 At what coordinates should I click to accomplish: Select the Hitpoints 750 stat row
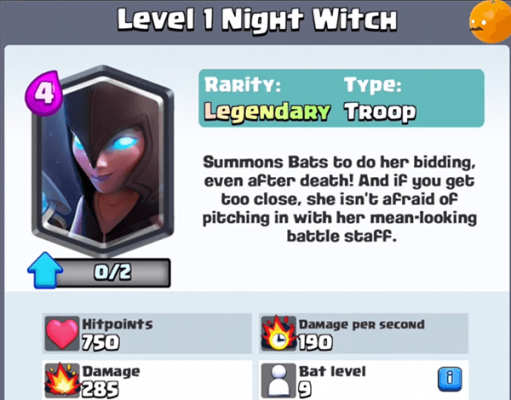tap(147, 333)
